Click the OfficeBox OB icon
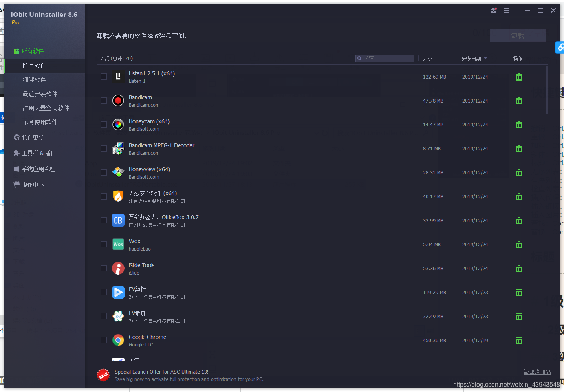 (x=118, y=220)
